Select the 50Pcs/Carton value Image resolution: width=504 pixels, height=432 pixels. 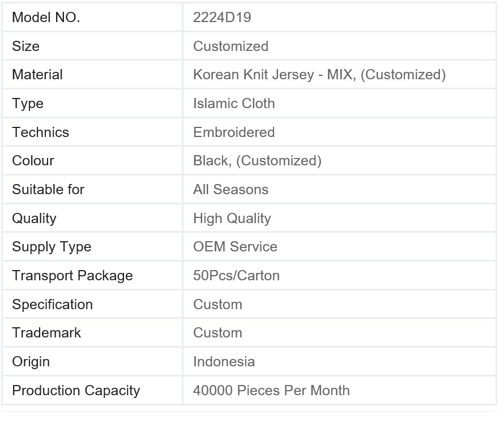click(236, 276)
